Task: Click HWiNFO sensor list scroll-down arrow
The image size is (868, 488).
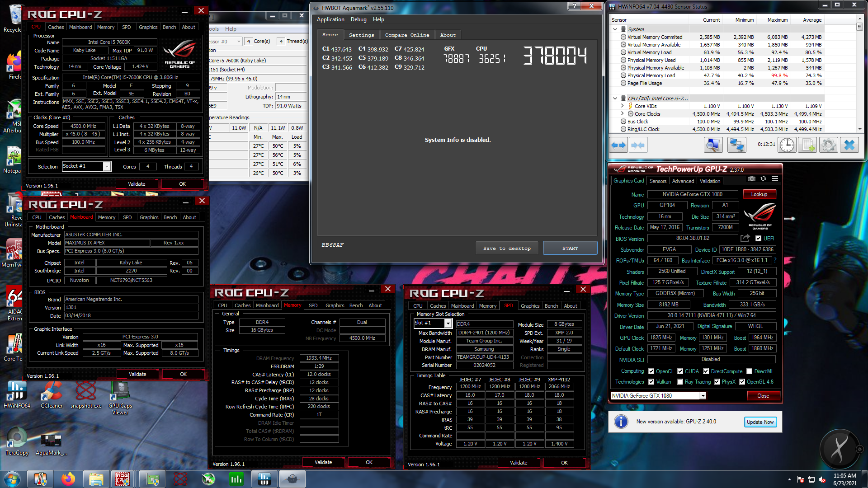Action: [859, 129]
